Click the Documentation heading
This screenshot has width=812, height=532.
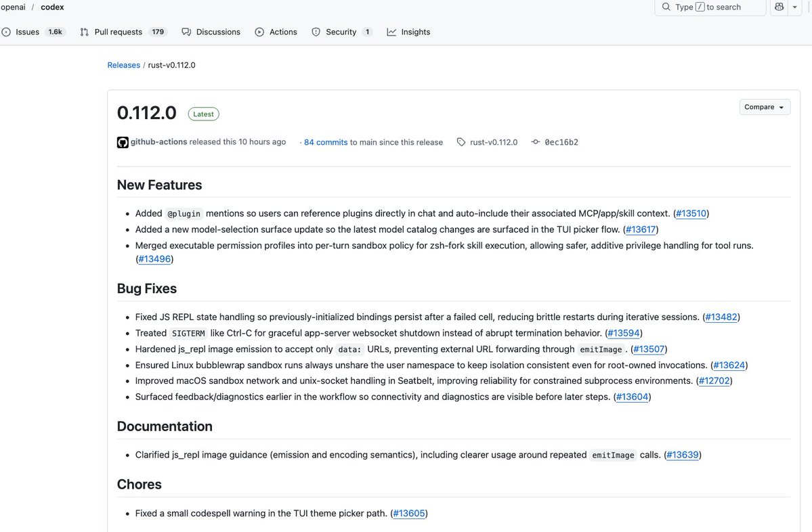click(x=165, y=426)
